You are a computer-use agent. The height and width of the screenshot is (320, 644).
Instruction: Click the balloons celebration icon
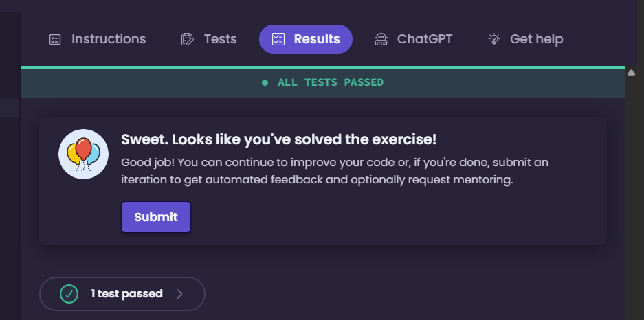point(83,155)
